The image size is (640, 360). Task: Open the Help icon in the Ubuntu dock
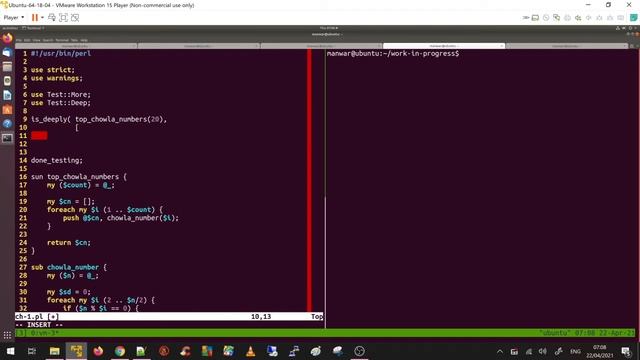[x=7, y=124]
